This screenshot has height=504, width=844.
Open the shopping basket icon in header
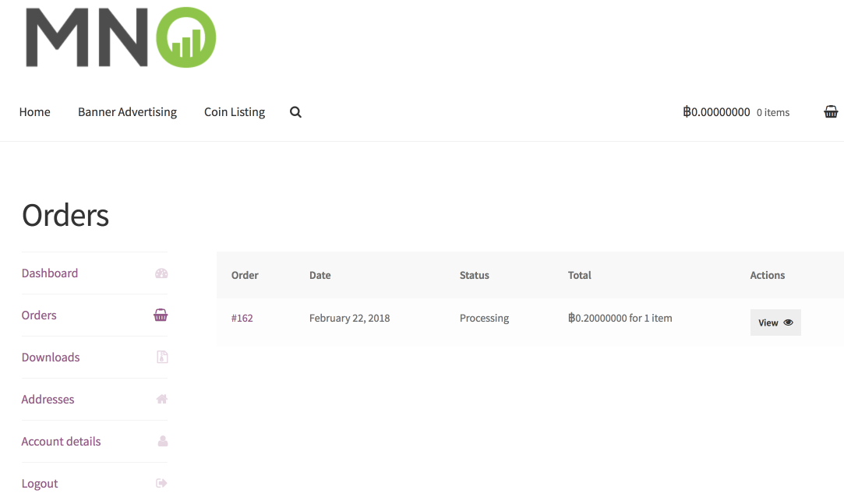coord(831,112)
